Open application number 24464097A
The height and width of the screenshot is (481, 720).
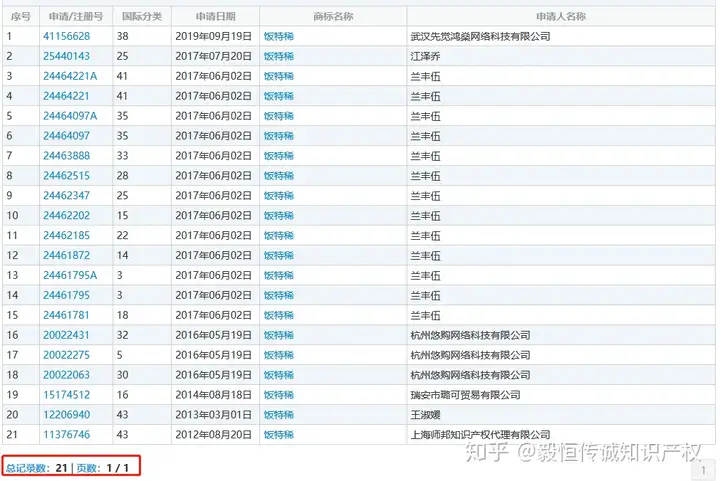click(x=70, y=116)
